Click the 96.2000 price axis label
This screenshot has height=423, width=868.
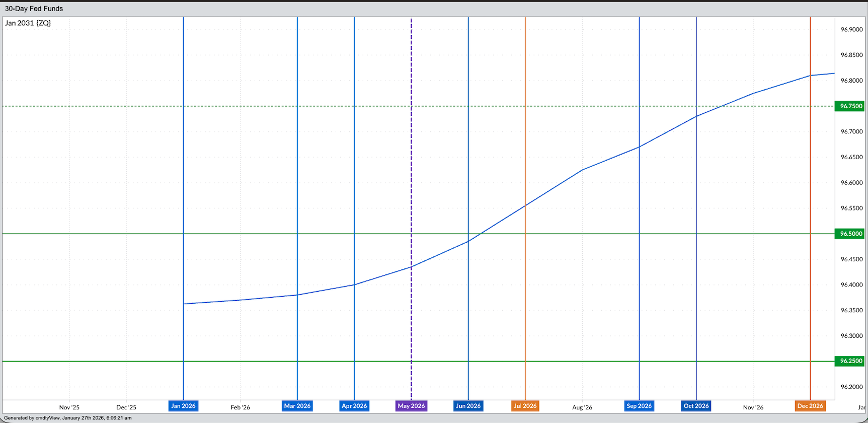[x=851, y=387]
